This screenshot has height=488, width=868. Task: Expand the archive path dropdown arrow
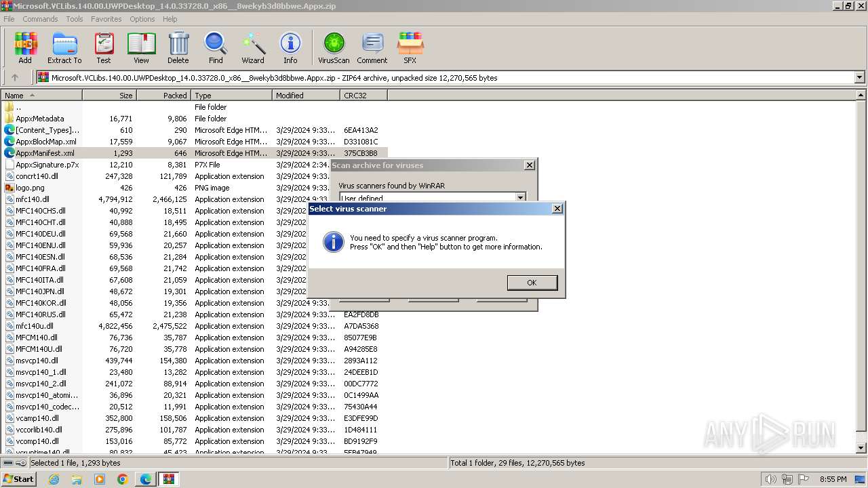point(859,78)
